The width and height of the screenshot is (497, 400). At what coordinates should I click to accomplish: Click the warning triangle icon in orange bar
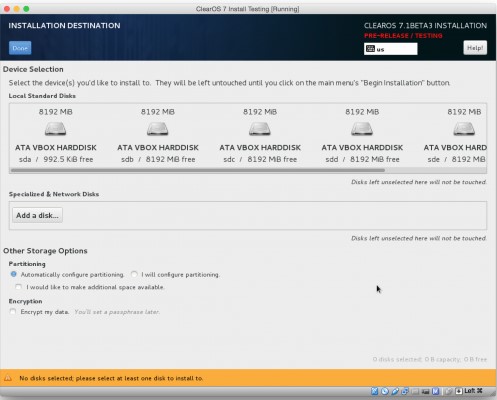(8, 378)
